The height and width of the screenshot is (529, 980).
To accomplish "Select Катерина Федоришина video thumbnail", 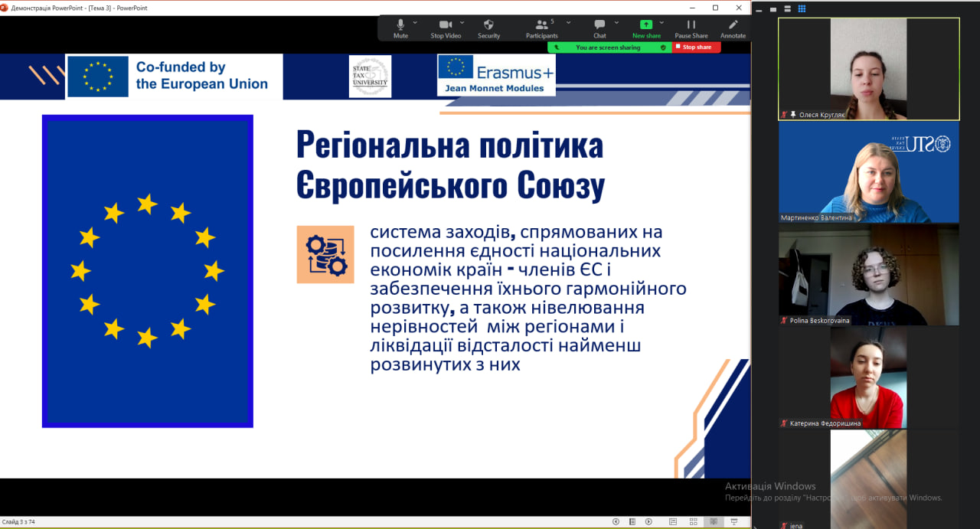I will coord(868,377).
